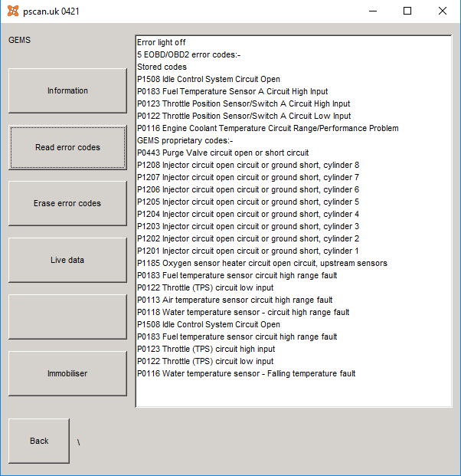The width and height of the screenshot is (461, 476).
Task: Click the pscan.uk 0421 window title
Action: coord(51,11)
